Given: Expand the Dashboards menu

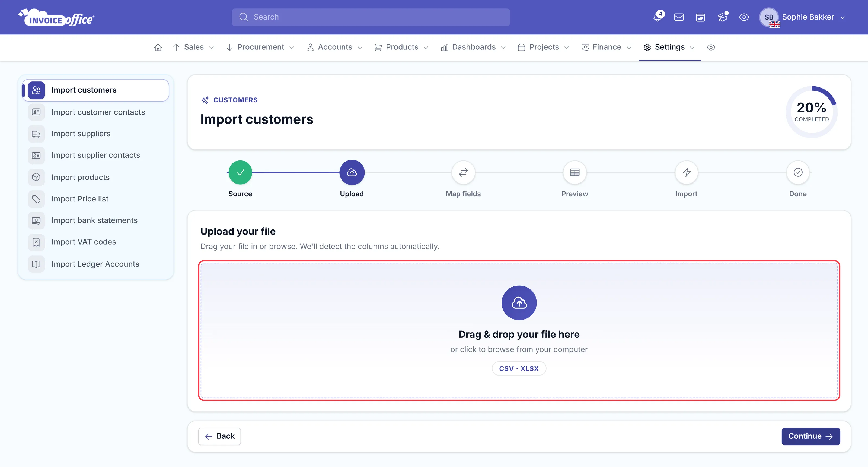Looking at the screenshot, I should 473,47.
